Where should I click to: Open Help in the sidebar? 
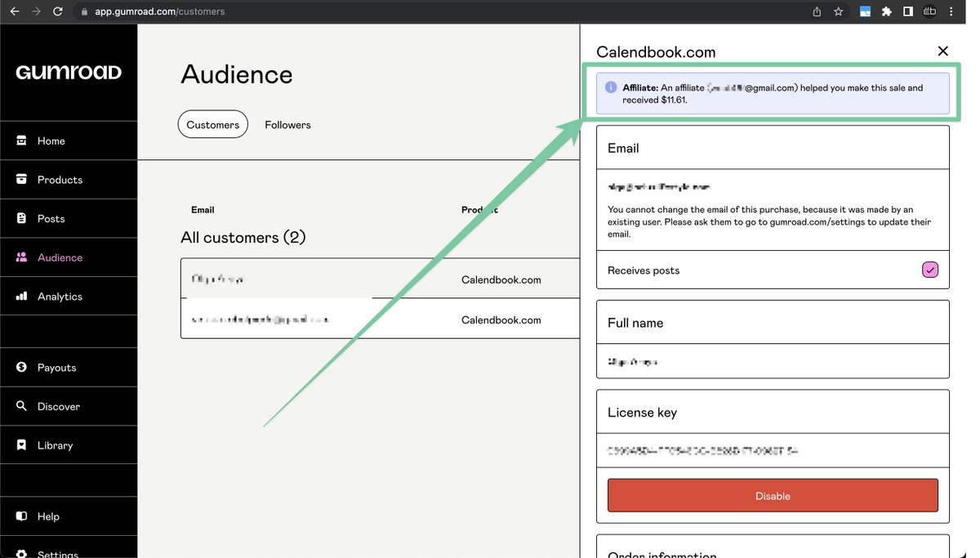click(69, 516)
